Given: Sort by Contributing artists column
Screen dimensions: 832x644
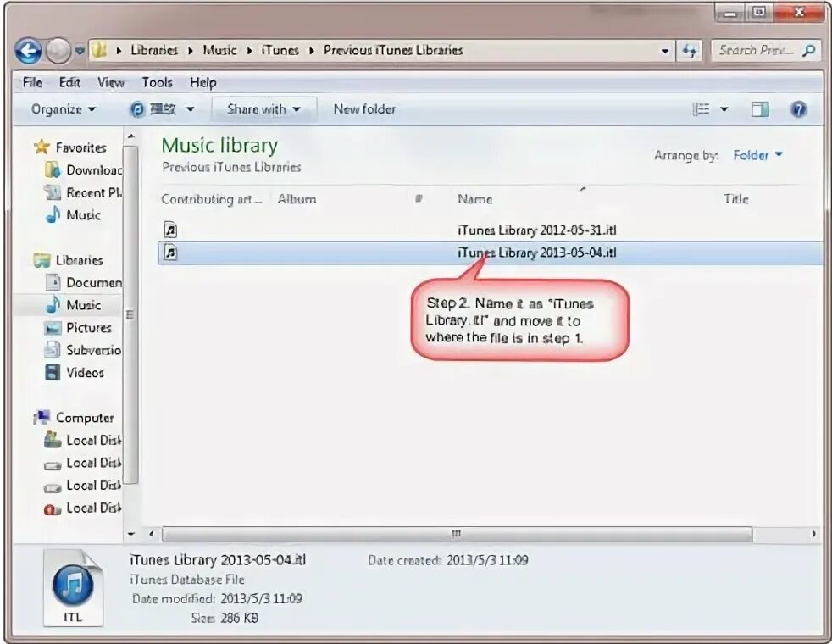Looking at the screenshot, I should tap(211, 199).
